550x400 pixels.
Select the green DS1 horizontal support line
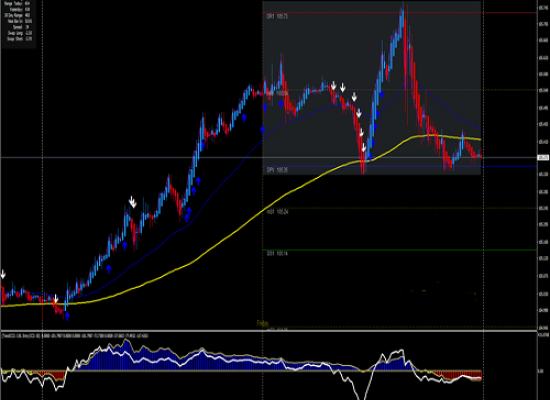(400, 250)
